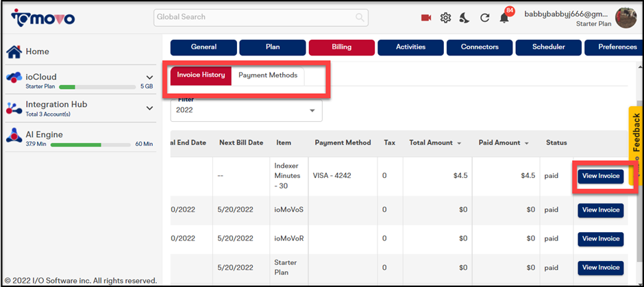644x287 pixels.
Task: Click the Tax column header
Action: (x=389, y=143)
